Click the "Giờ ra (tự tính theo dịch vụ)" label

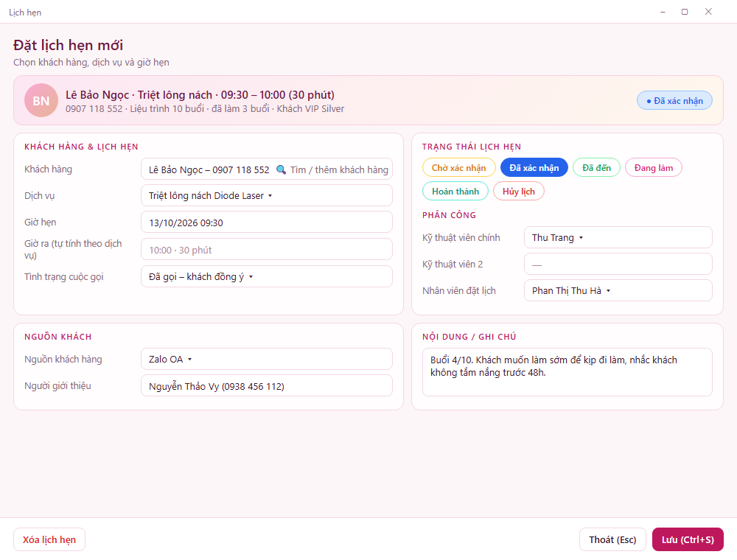coord(73,250)
